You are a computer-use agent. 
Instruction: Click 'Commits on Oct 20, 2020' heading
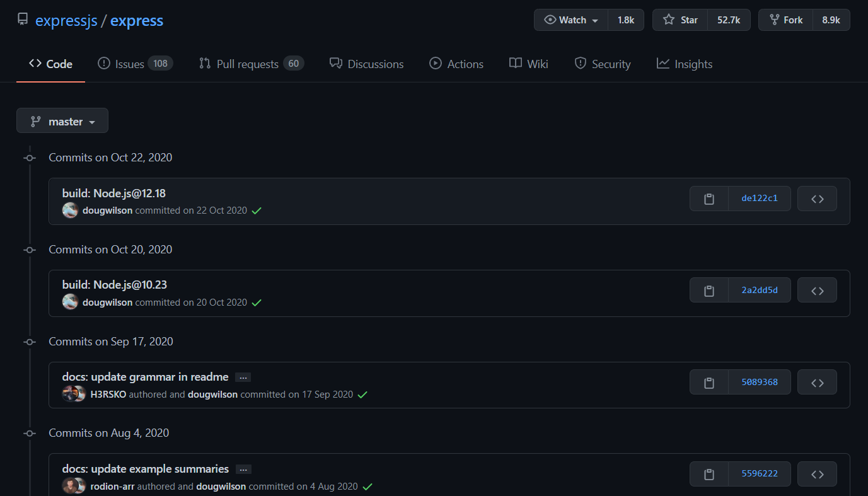[110, 250]
